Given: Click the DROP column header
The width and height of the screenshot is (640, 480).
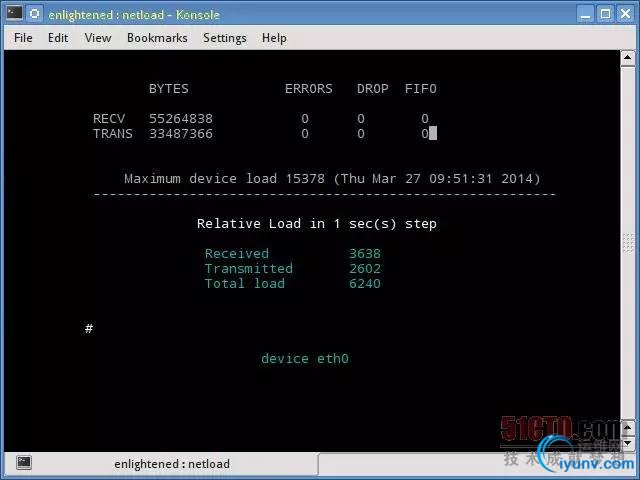Looking at the screenshot, I should pyautogui.click(x=373, y=89).
